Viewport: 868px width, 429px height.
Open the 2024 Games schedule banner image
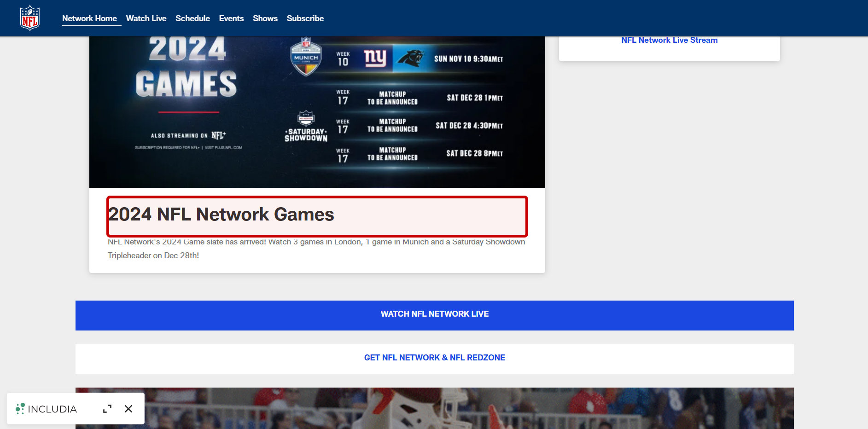pos(317,112)
